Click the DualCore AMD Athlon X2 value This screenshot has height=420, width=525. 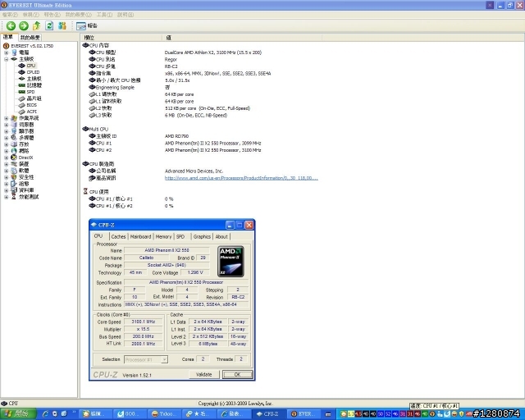[213, 52]
